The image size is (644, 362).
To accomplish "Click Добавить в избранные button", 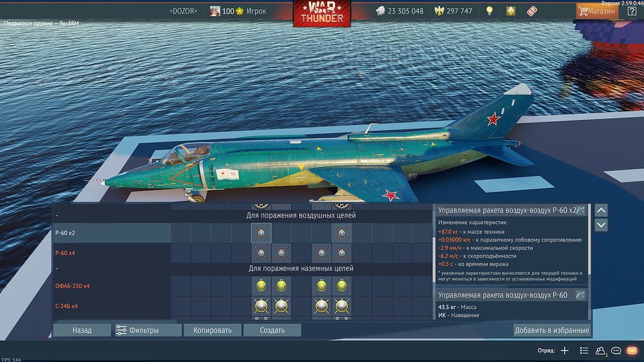I will [x=552, y=330].
